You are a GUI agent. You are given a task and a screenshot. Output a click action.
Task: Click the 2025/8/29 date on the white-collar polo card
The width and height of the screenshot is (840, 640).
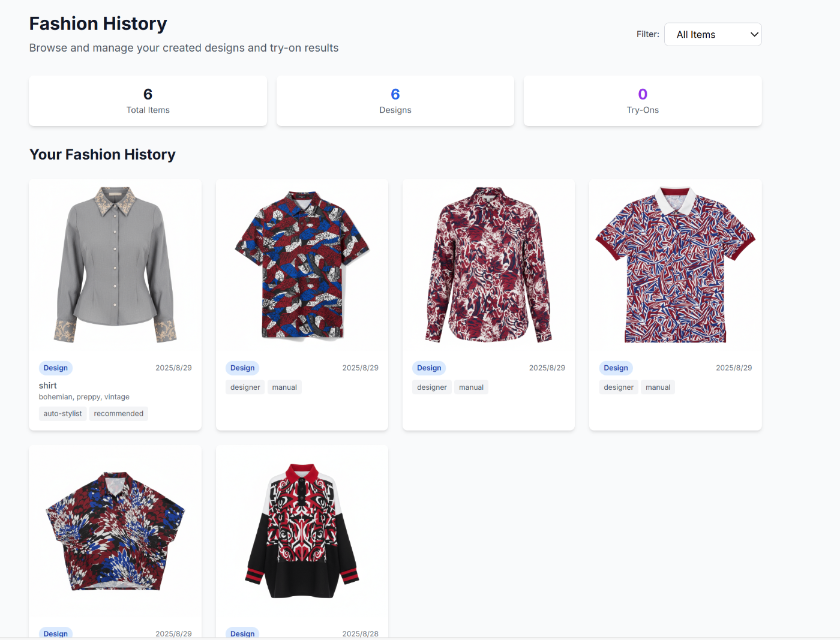pos(734,368)
